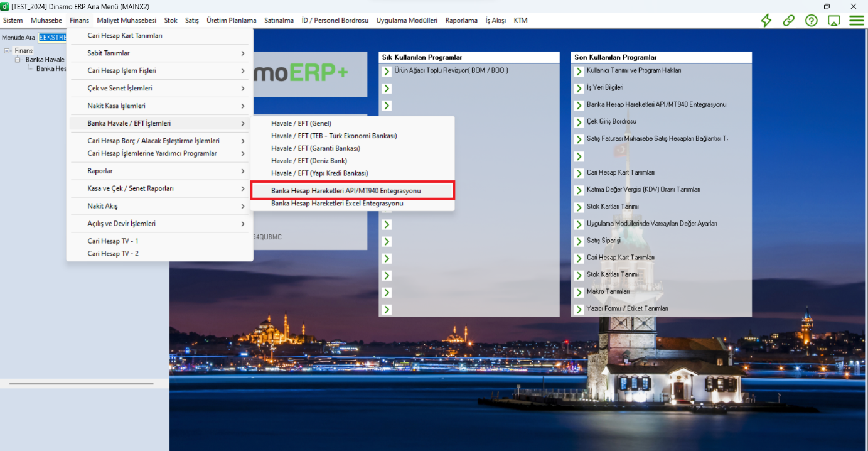Screen dimensions: 868x451
Task: Open the hamburger menu icon at top right
Action: [857, 20]
